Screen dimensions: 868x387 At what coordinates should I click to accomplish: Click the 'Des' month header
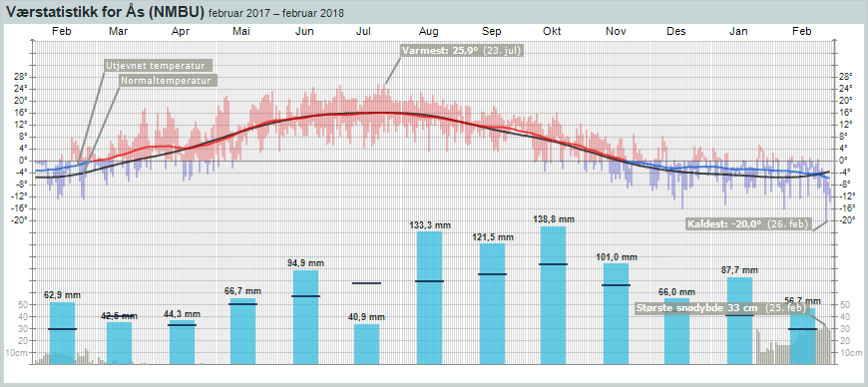(x=675, y=32)
